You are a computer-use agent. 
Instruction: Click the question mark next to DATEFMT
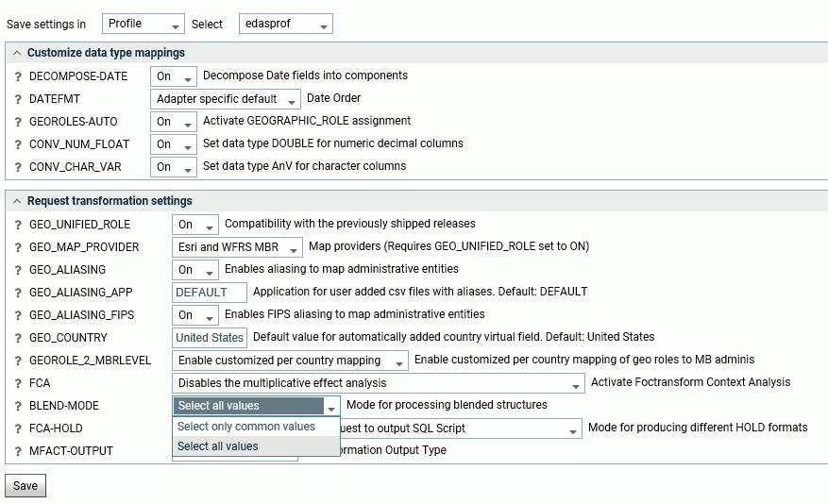18,99
